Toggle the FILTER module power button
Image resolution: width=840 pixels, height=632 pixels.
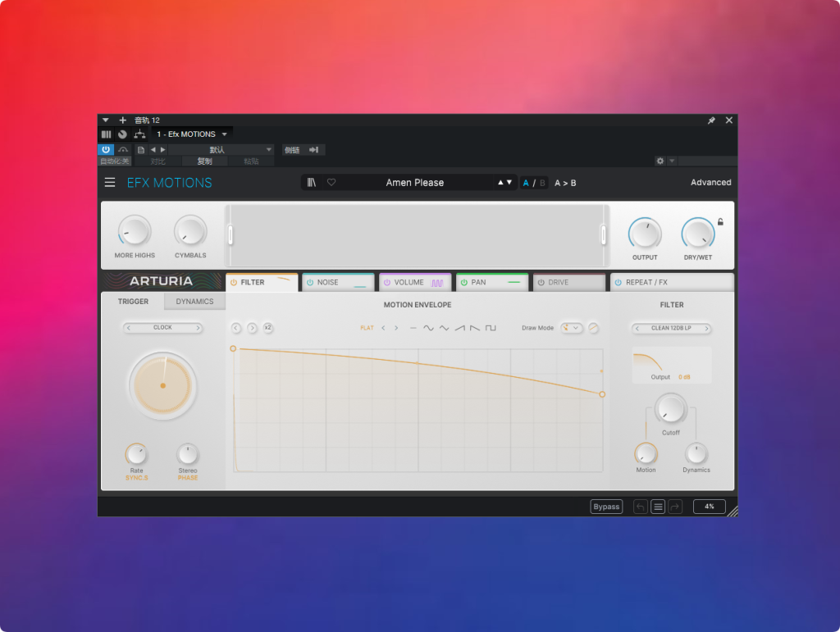coord(234,283)
